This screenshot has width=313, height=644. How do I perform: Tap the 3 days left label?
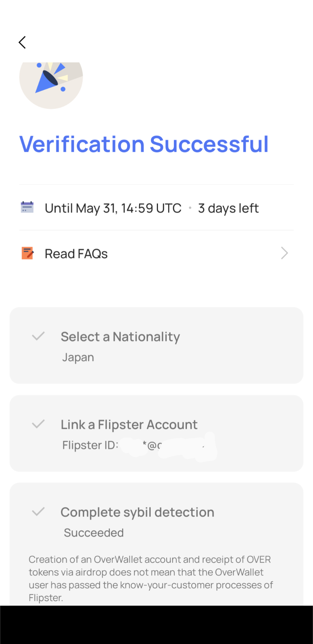[228, 208]
